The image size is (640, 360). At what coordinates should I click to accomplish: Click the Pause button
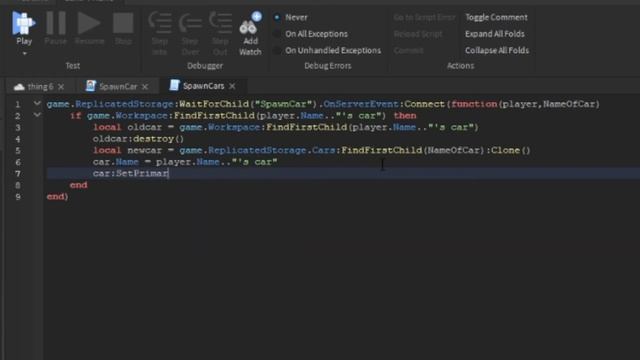[x=56, y=28]
